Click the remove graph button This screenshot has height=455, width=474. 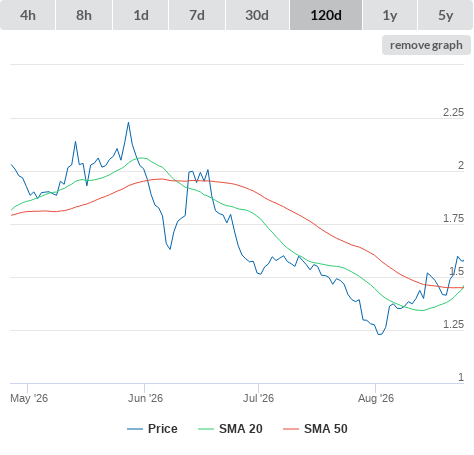tap(426, 45)
